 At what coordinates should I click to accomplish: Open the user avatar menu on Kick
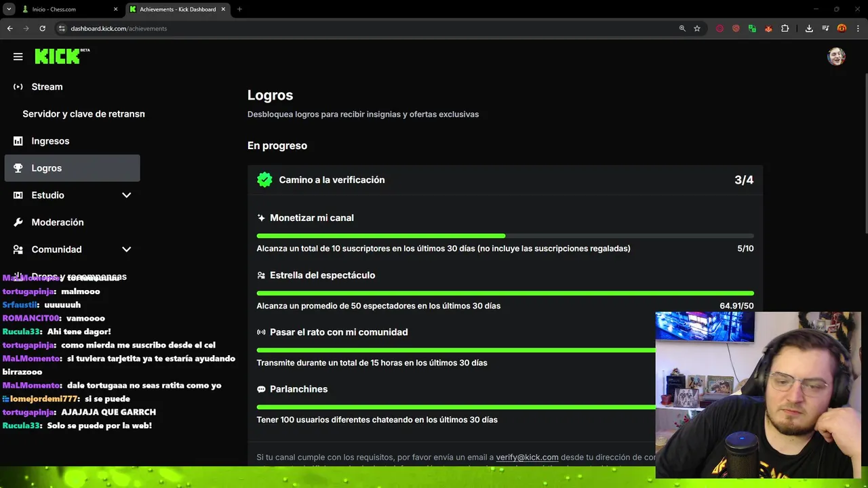pos(836,57)
